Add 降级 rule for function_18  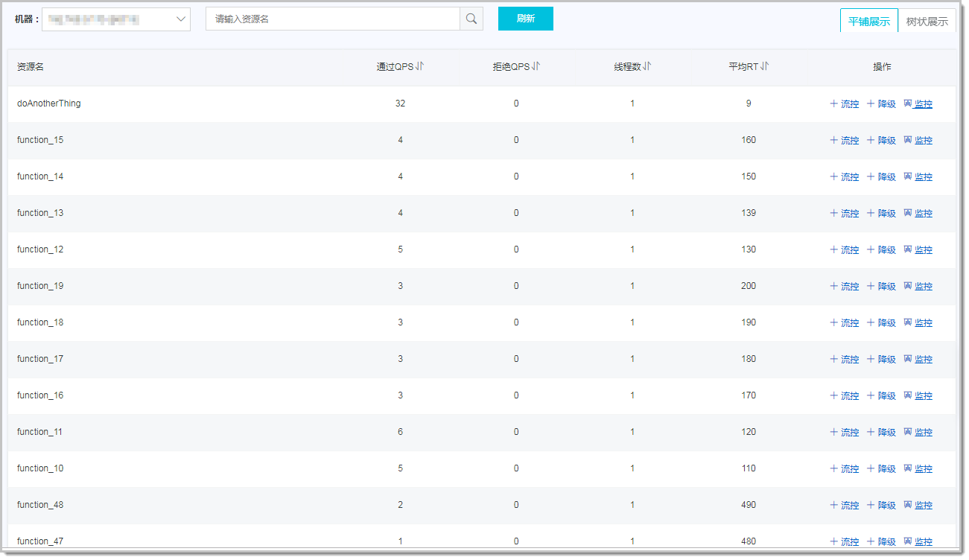881,323
